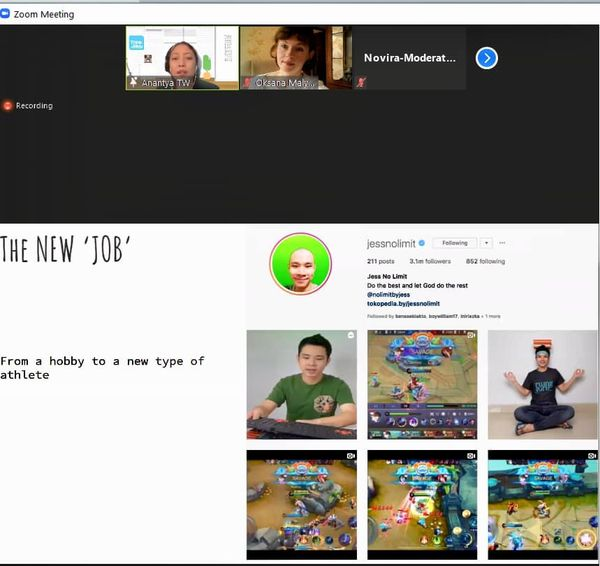Show next participants with blue arrow button
The height and width of the screenshot is (566, 600).
(486, 58)
